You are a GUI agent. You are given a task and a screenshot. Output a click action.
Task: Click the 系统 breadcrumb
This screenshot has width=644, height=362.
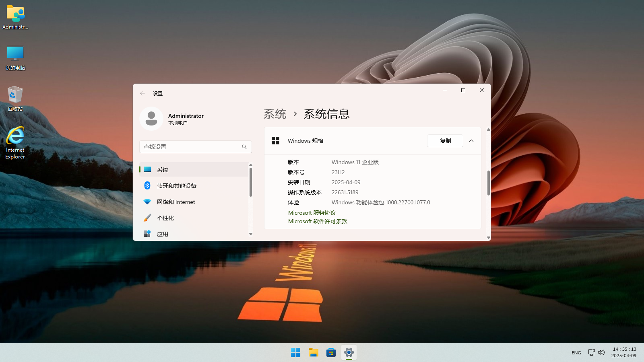275,114
